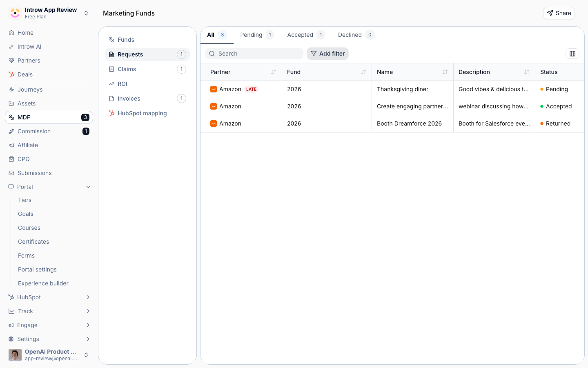Open the workspace switcher dropdown
The image size is (588, 368).
(x=86, y=13)
